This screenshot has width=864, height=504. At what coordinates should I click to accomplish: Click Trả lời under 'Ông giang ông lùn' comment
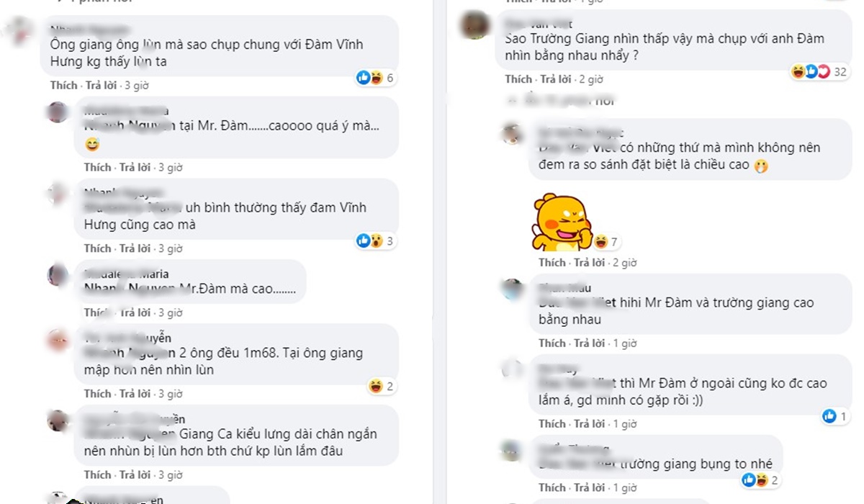(x=101, y=85)
